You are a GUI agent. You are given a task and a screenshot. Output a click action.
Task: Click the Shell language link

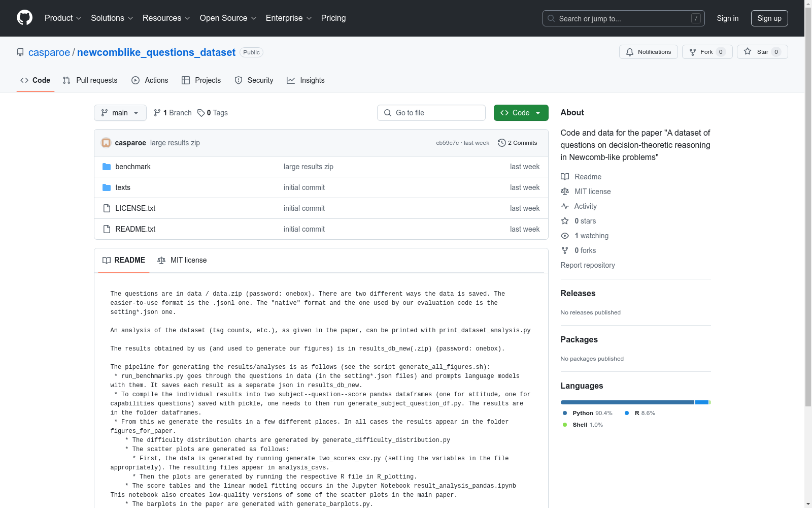pos(583,425)
